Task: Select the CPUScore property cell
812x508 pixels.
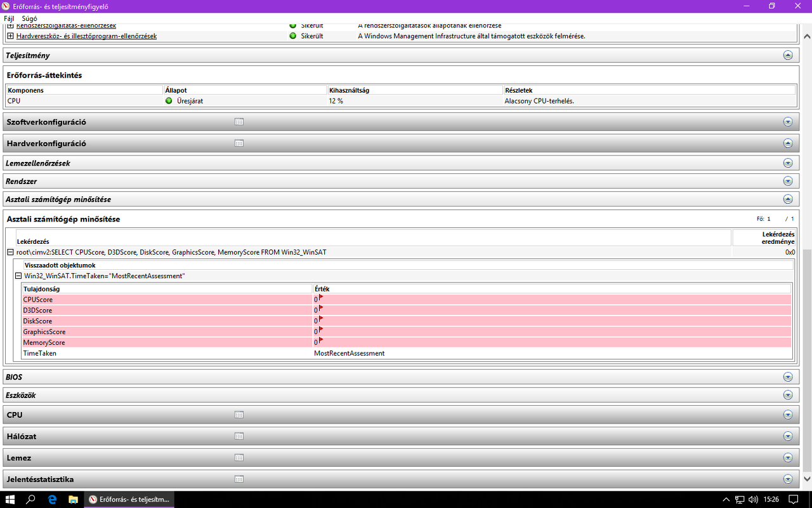Action: (x=167, y=300)
